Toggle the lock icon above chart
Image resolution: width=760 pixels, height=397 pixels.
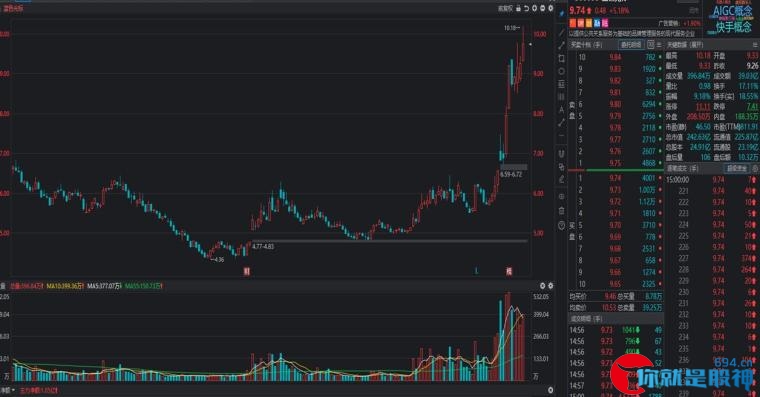coord(518,8)
